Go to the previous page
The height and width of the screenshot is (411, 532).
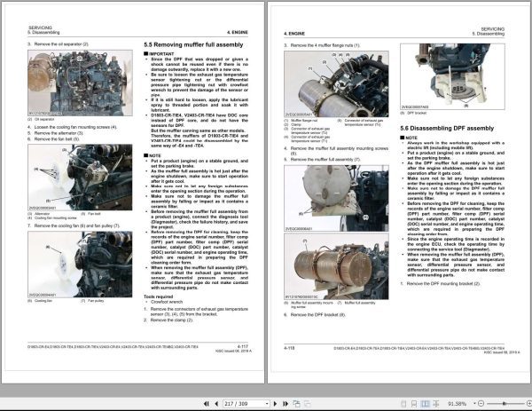tap(216, 404)
